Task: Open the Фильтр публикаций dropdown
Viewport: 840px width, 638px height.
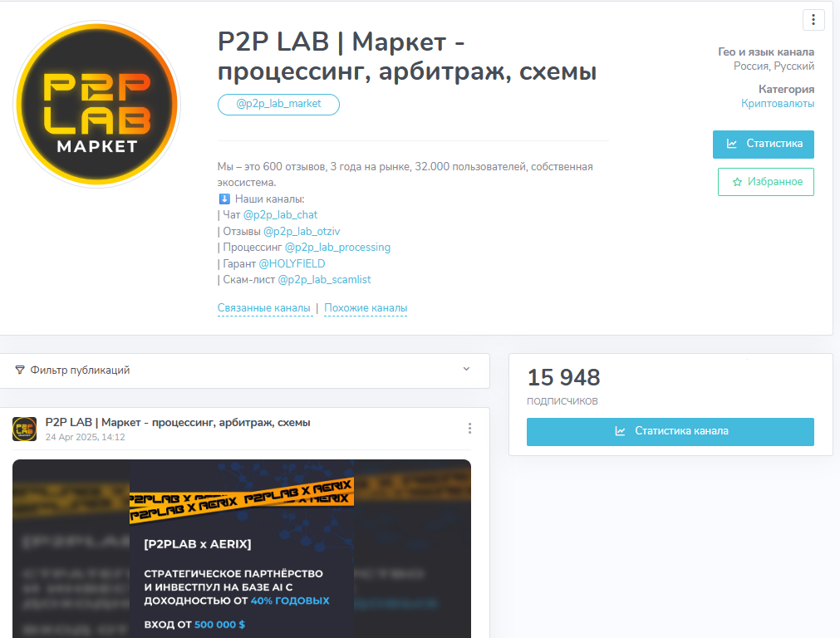Action: (x=245, y=371)
